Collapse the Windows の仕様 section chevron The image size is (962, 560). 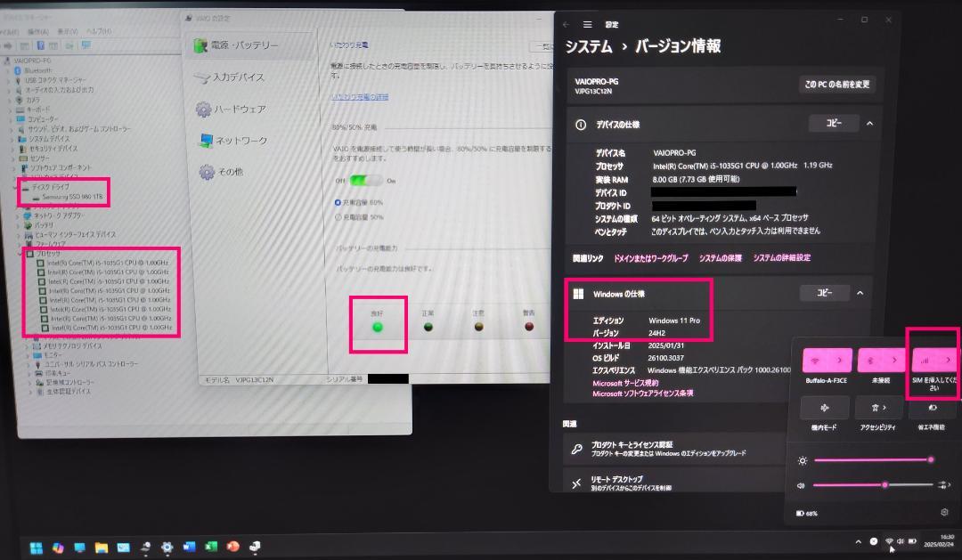pyautogui.click(x=860, y=293)
